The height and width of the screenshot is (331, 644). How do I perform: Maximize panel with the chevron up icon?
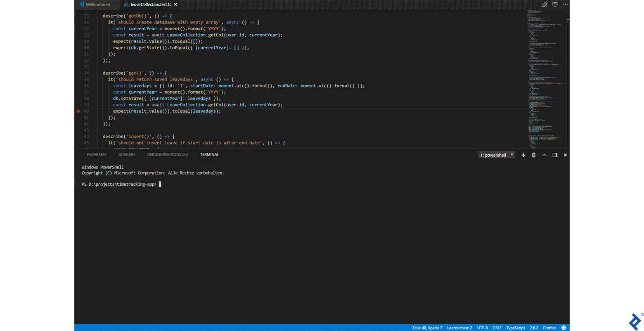pyautogui.click(x=544, y=155)
